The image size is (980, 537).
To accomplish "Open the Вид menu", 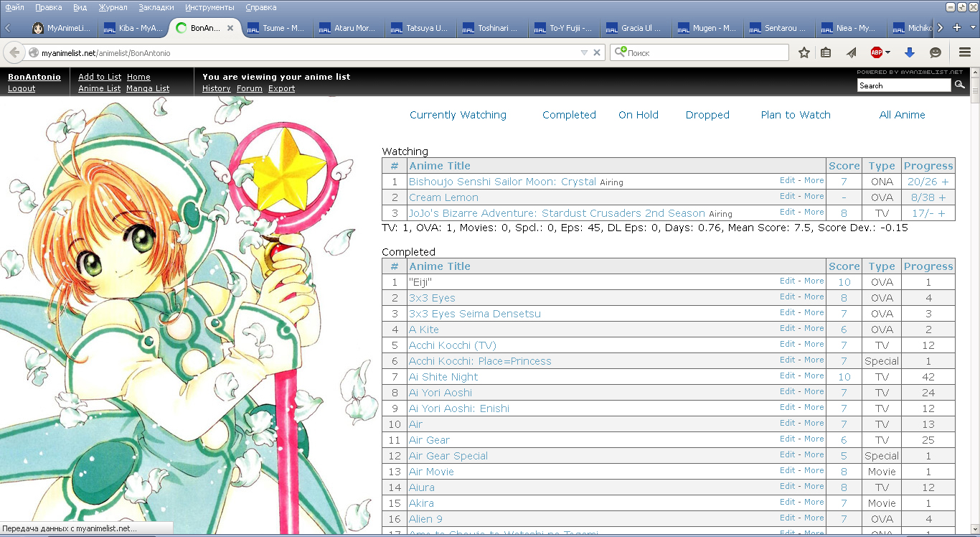I will click(80, 7).
